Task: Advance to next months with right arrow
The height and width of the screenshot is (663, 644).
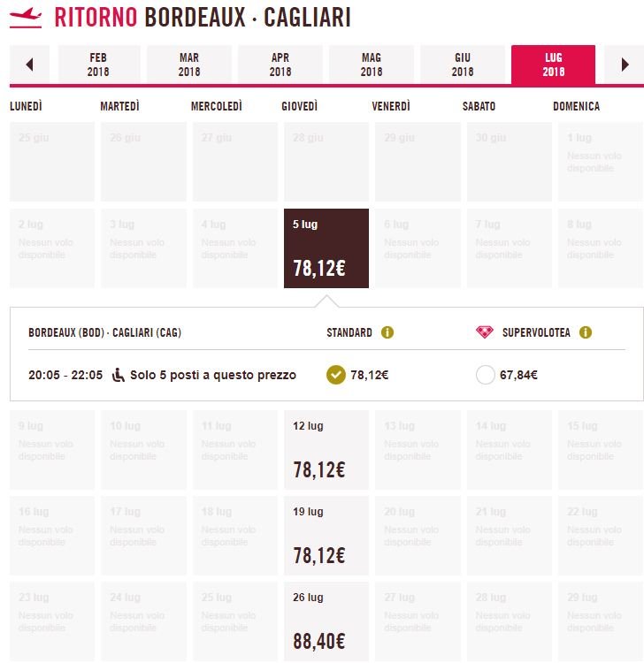Action: 625,65
